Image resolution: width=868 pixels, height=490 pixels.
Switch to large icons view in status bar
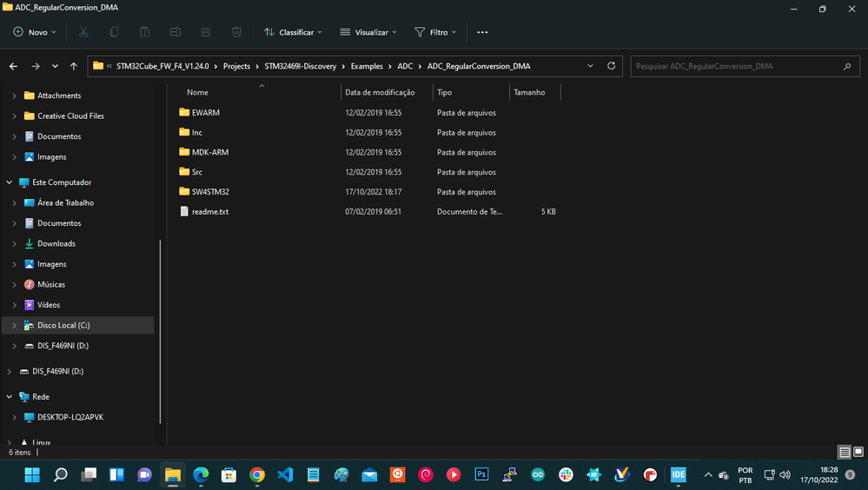click(858, 452)
